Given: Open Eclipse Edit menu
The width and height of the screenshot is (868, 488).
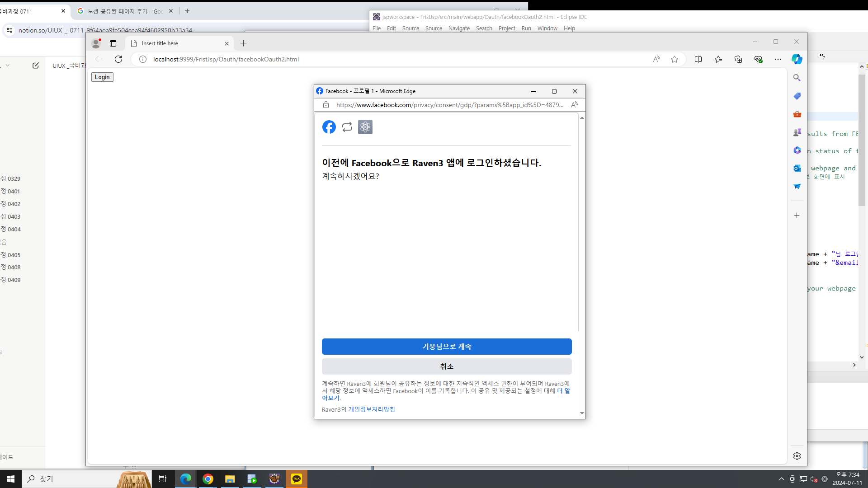Looking at the screenshot, I should pyautogui.click(x=392, y=28).
